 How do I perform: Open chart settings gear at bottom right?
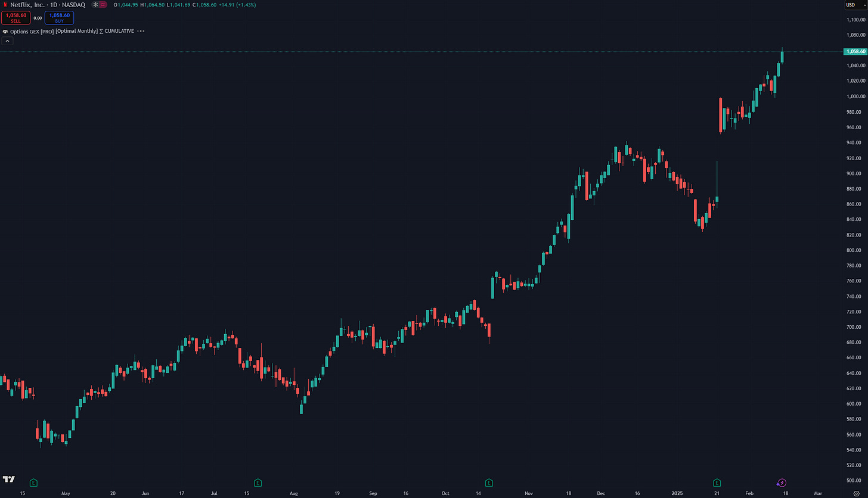coord(856,494)
